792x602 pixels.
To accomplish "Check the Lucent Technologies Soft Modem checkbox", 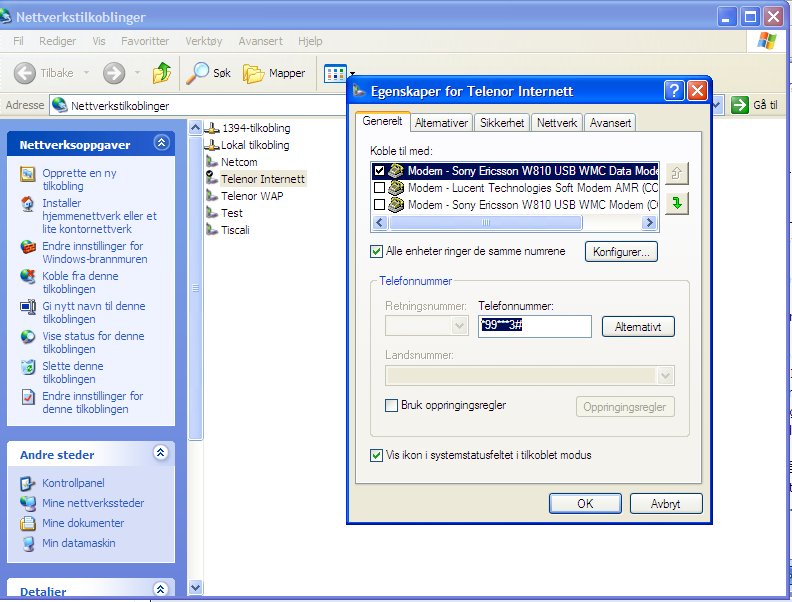I will [x=379, y=188].
